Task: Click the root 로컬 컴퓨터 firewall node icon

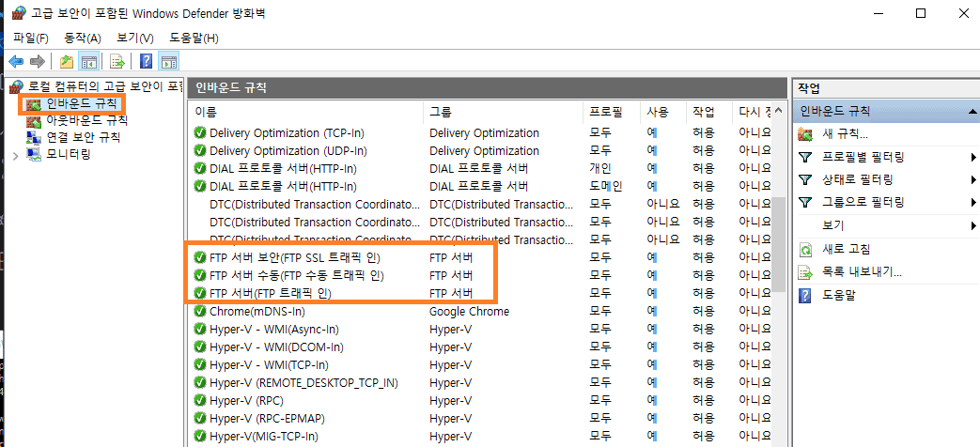Action: coord(18,86)
